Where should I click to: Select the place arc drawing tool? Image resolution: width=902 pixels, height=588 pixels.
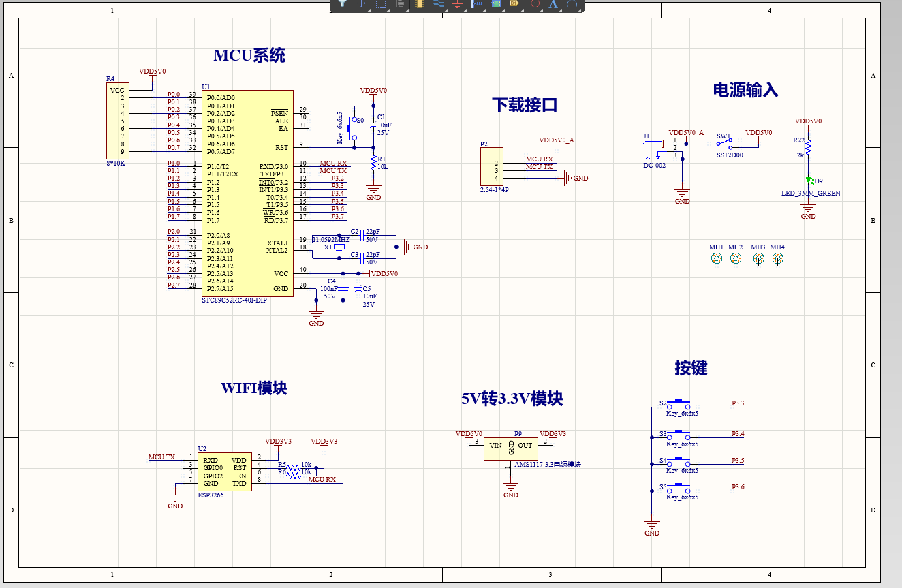pos(572,3)
